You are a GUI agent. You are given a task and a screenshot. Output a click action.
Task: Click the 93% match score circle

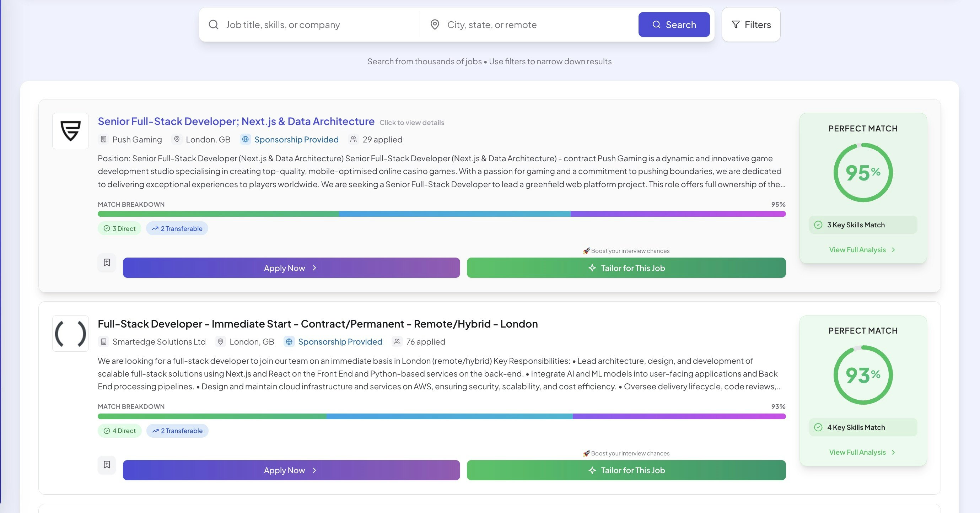point(862,375)
